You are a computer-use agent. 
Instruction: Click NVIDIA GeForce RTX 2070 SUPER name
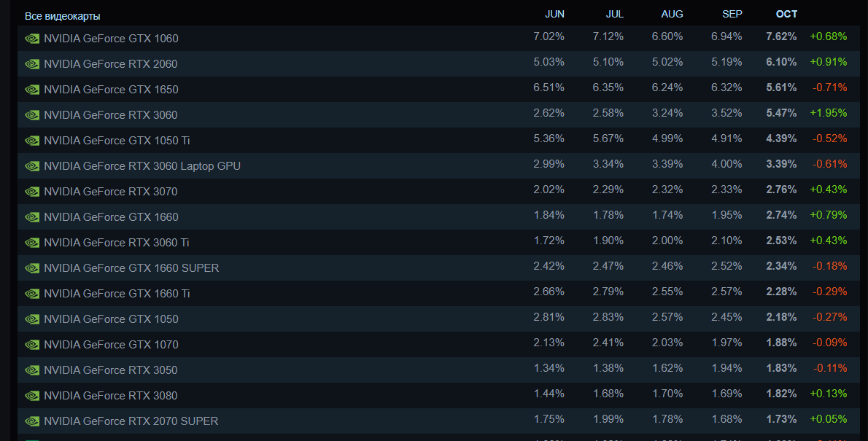(x=131, y=421)
